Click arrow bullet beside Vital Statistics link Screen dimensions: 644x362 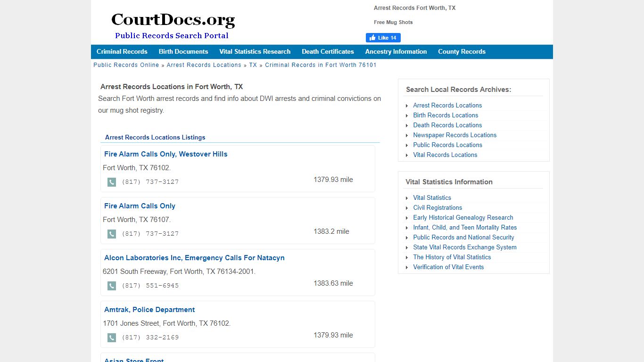[x=407, y=198]
